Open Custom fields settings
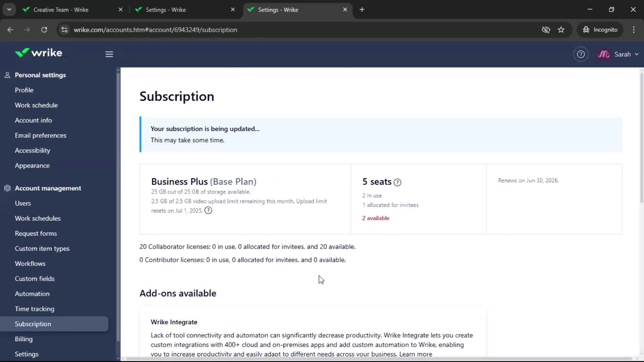Screen dimensions: 644x362 (x=35, y=279)
